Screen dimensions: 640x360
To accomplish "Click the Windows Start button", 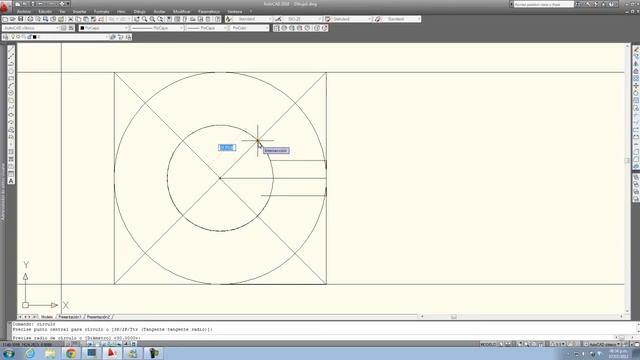I will [9, 353].
